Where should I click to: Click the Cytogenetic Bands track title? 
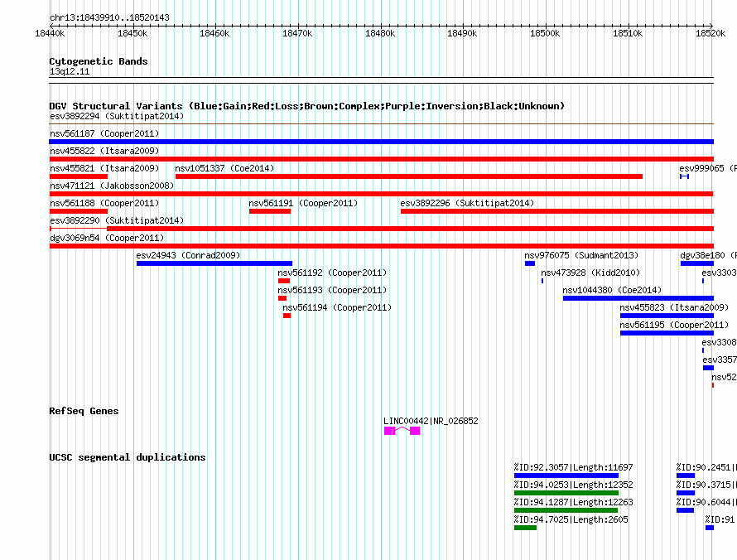coord(99,61)
